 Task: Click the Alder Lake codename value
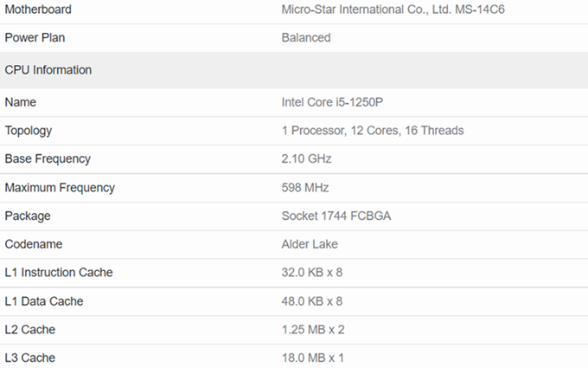tap(310, 244)
